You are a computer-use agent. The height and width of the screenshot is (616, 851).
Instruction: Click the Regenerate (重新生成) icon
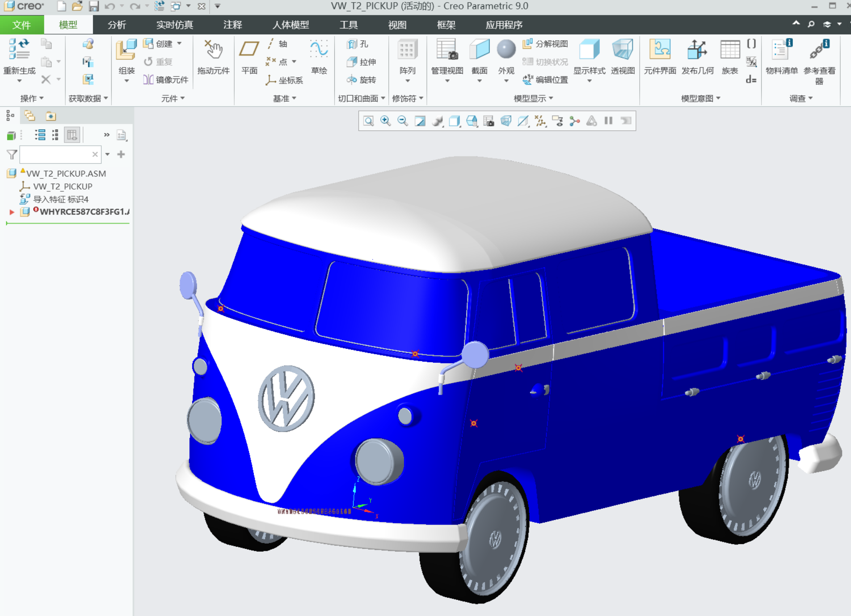(x=19, y=49)
